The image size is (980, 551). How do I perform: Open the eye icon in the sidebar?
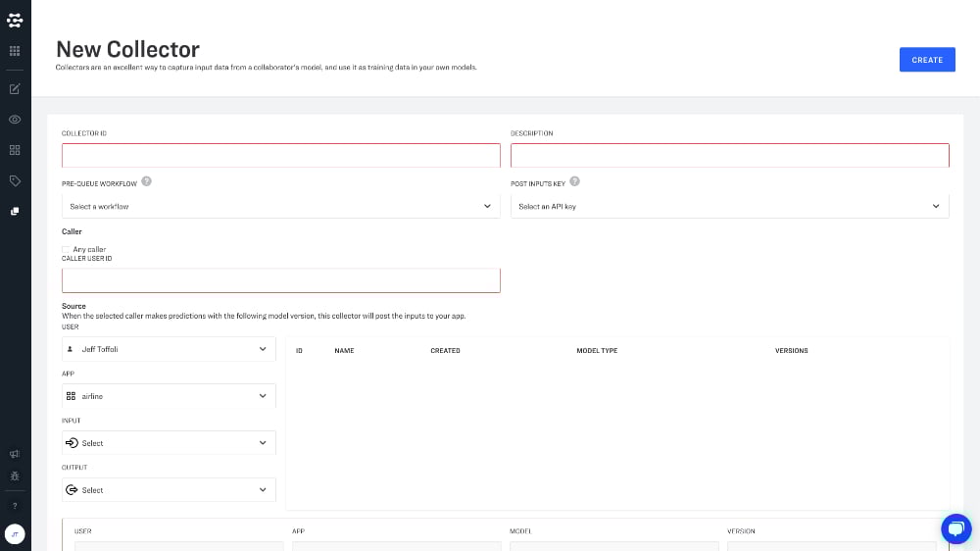click(15, 120)
